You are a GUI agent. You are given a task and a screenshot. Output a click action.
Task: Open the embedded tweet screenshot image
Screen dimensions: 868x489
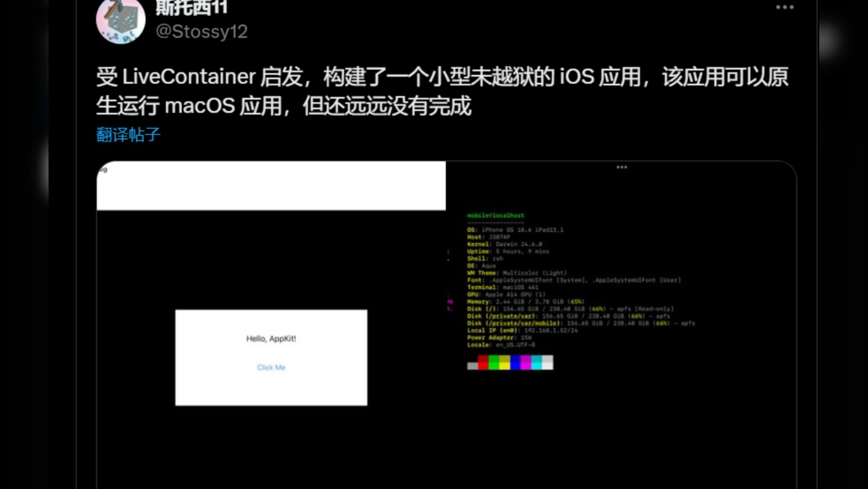click(x=447, y=325)
